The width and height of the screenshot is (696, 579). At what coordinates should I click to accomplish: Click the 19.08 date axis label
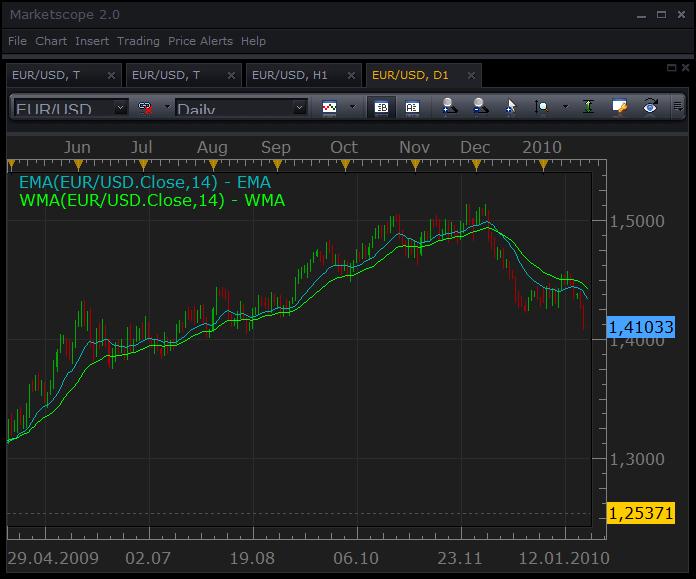tap(252, 558)
